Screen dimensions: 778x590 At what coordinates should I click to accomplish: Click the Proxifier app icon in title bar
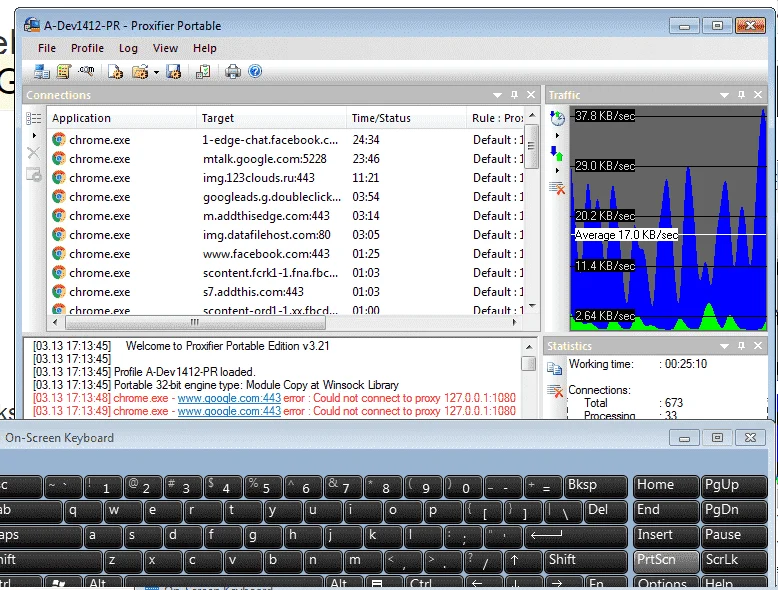pos(32,25)
